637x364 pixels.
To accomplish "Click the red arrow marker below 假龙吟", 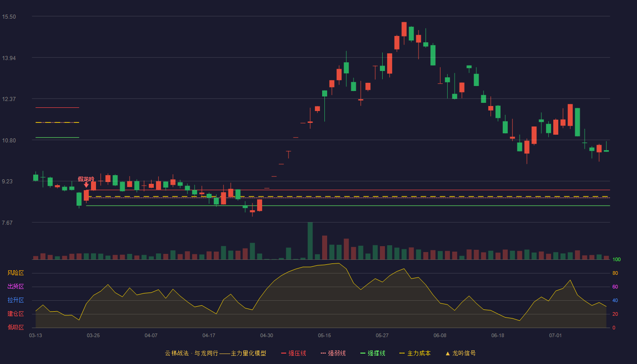I will [x=86, y=185].
